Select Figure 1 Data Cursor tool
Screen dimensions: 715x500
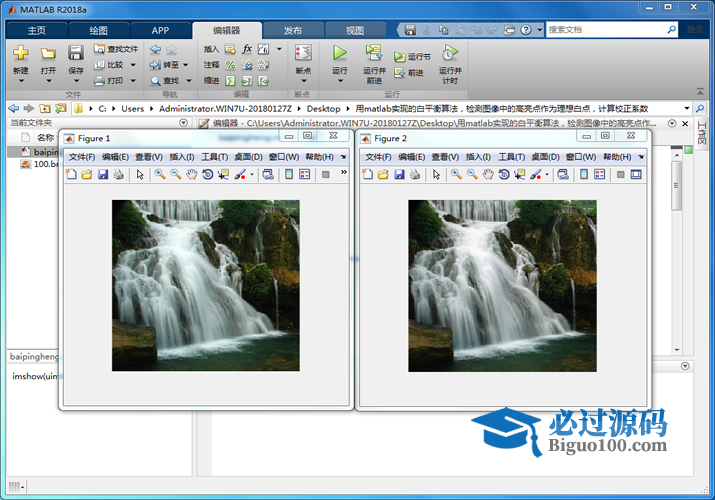point(223,174)
